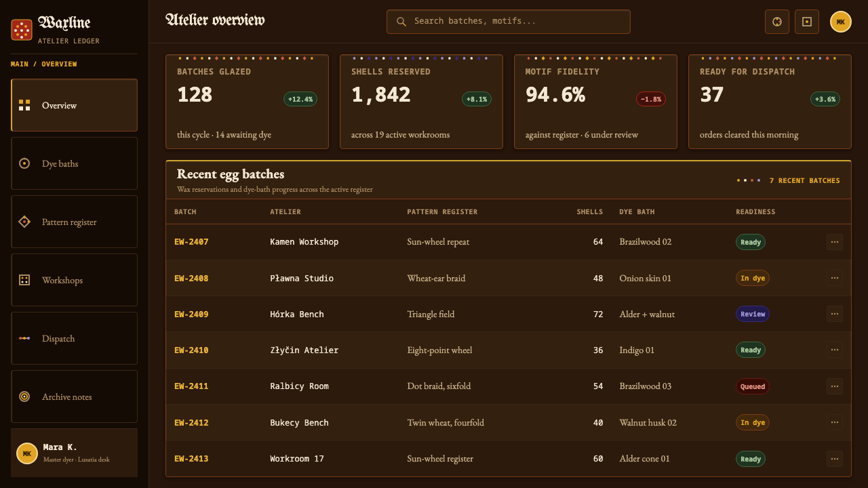The height and width of the screenshot is (488, 868).
Task: Click the Warline red dotted logo icon
Action: [x=22, y=30]
